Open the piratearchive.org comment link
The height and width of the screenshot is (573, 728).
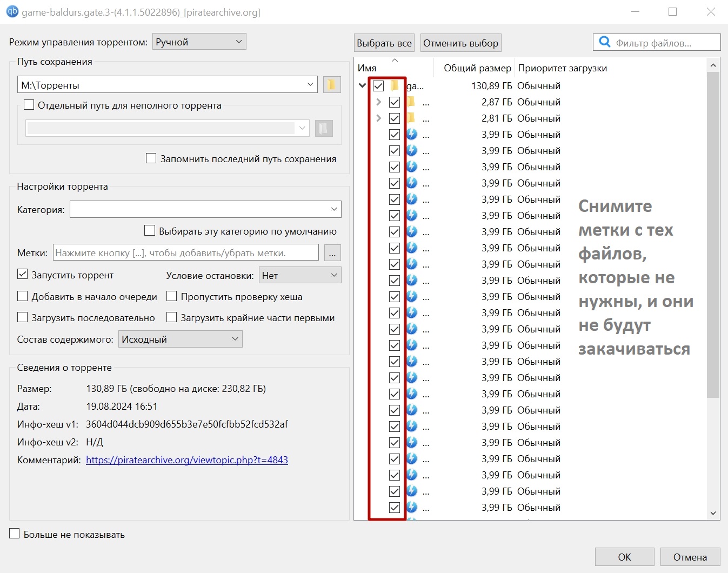(186, 460)
